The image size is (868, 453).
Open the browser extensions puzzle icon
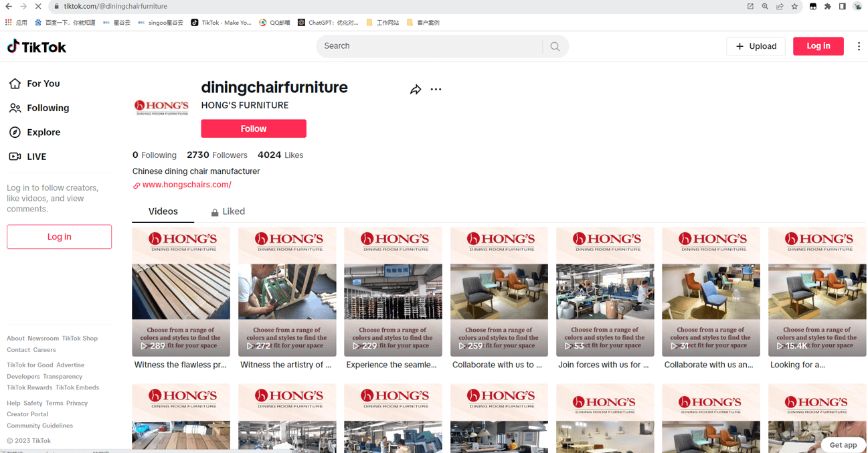click(827, 7)
